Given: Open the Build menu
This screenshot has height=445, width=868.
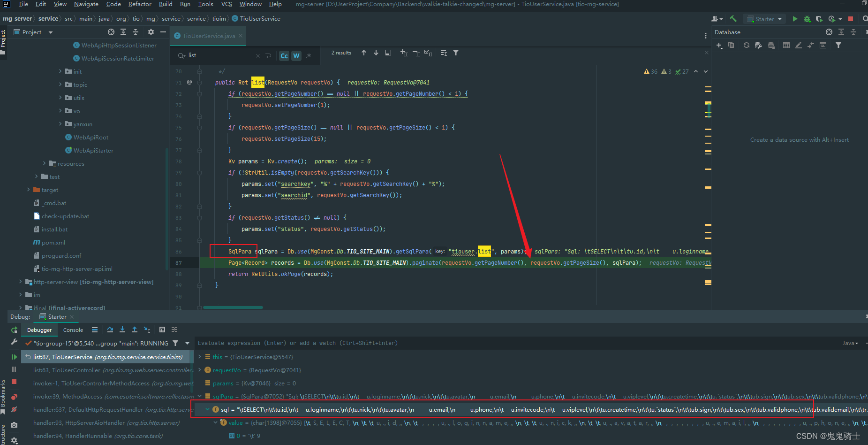Looking at the screenshot, I should 166,4.
